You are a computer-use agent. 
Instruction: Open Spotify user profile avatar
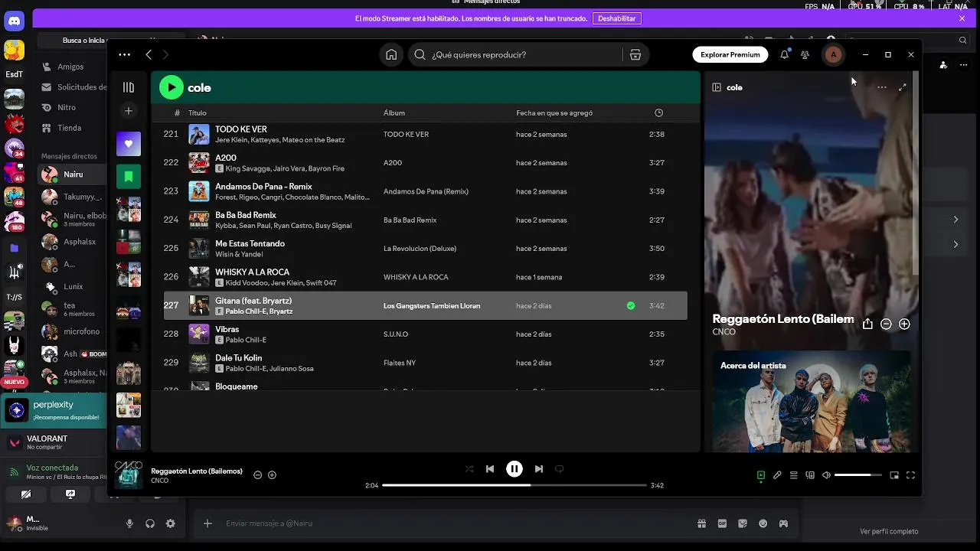[x=833, y=54]
